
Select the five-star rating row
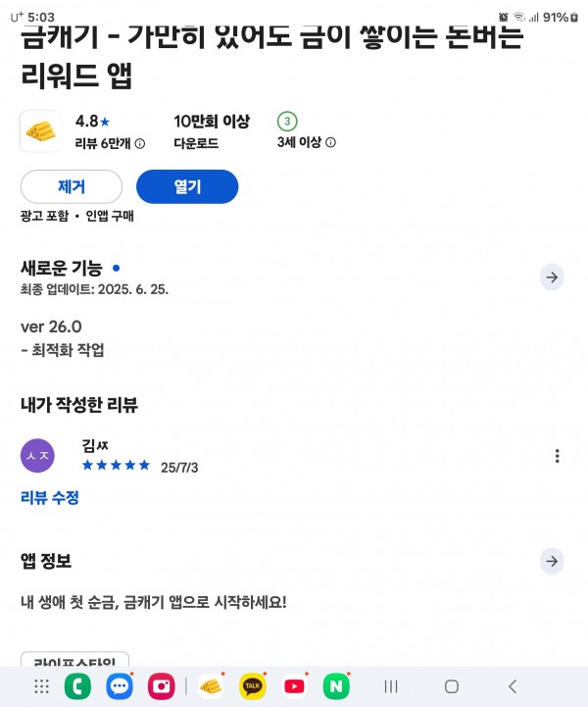116,466
